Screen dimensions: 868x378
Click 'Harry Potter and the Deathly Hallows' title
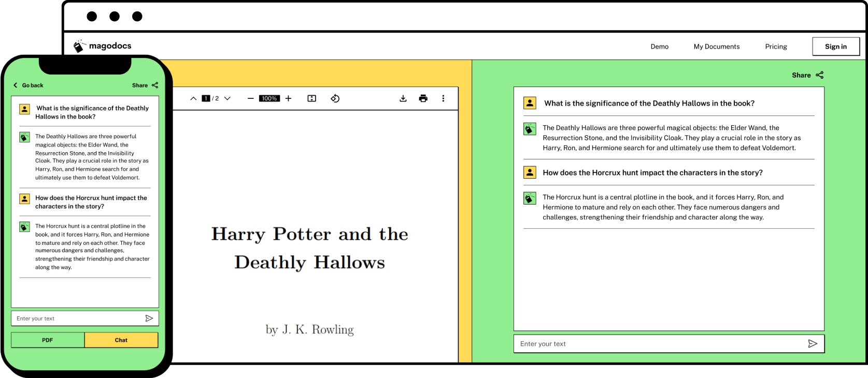pos(310,248)
